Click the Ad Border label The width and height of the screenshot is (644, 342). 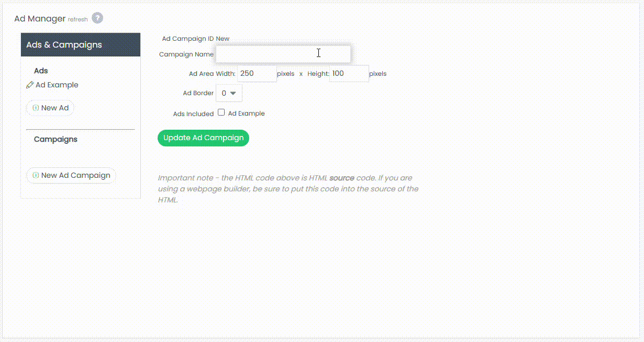pyautogui.click(x=198, y=93)
